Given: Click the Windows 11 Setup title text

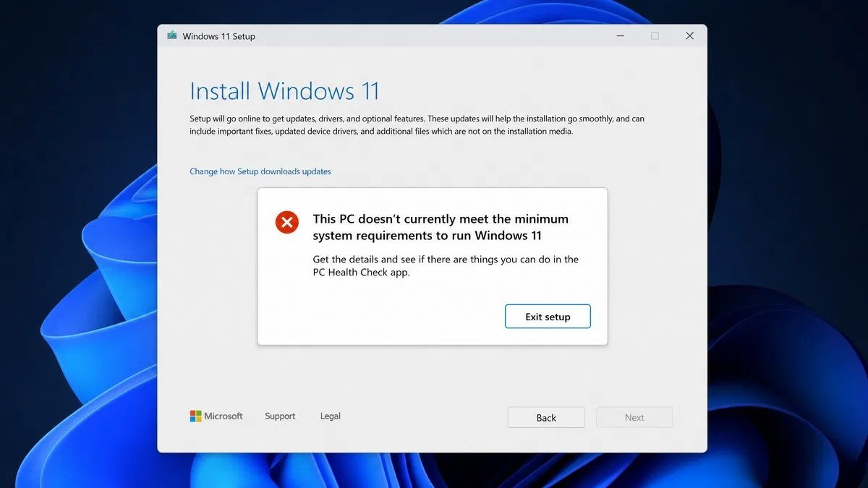Looking at the screenshot, I should coord(218,36).
